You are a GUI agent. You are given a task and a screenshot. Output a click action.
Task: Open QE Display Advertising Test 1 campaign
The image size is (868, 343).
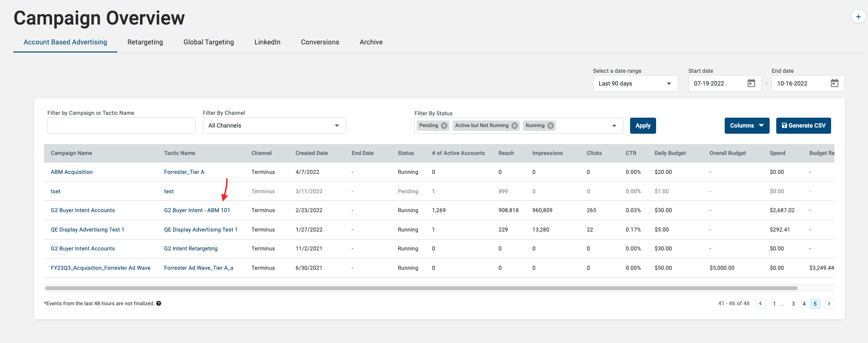(88, 230)
